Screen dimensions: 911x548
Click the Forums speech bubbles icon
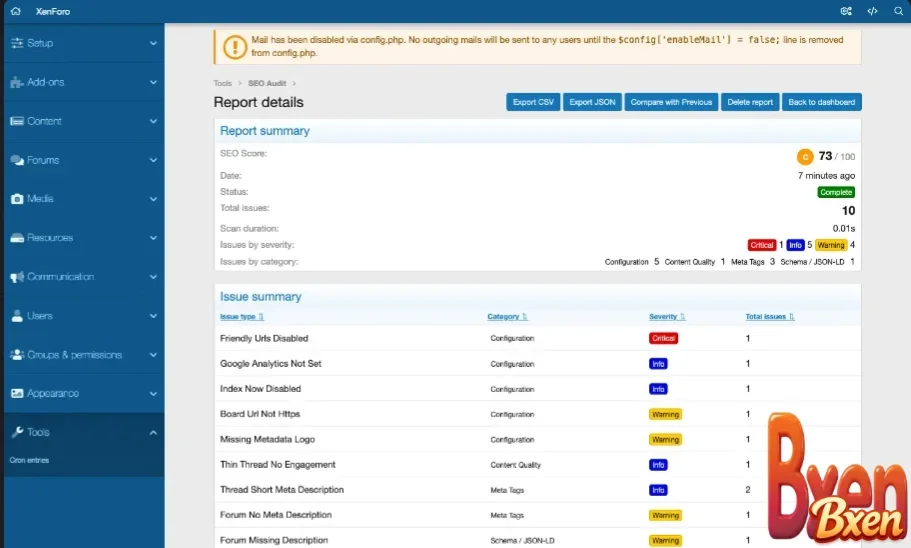17,160
